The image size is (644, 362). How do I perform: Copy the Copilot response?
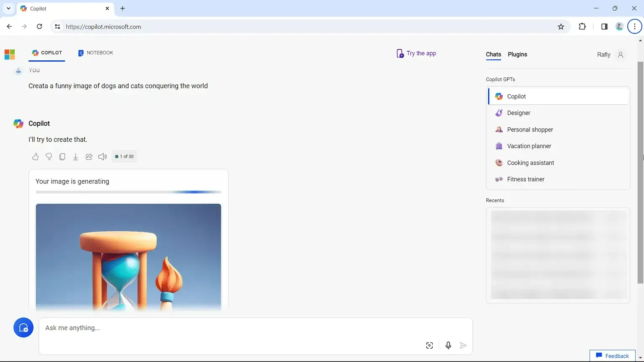(x=62, y=157)
